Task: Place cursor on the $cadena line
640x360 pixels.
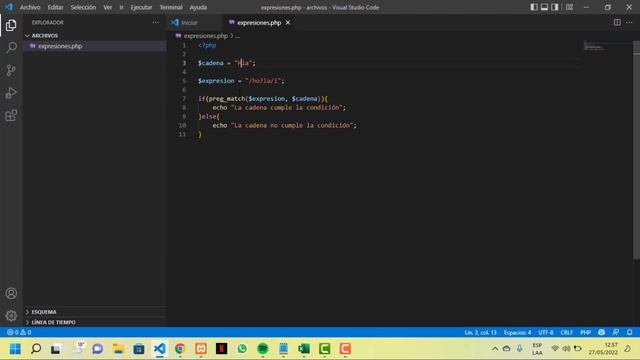Action: [227, 63]
